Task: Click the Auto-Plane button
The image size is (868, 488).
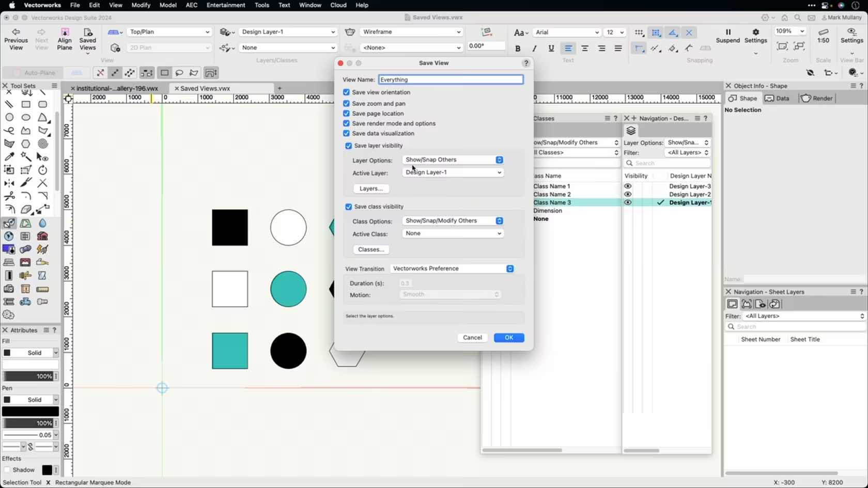Action: coord(34,73)
